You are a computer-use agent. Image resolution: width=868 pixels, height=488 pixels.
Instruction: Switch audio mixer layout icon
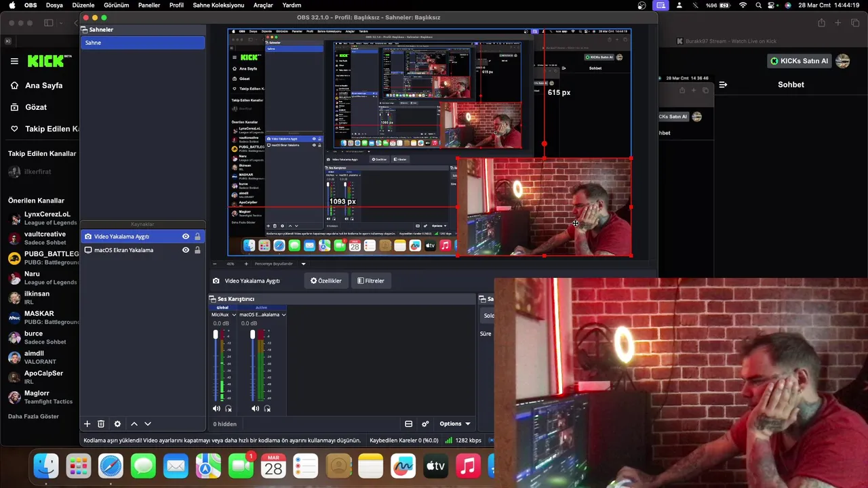[409, 424]
